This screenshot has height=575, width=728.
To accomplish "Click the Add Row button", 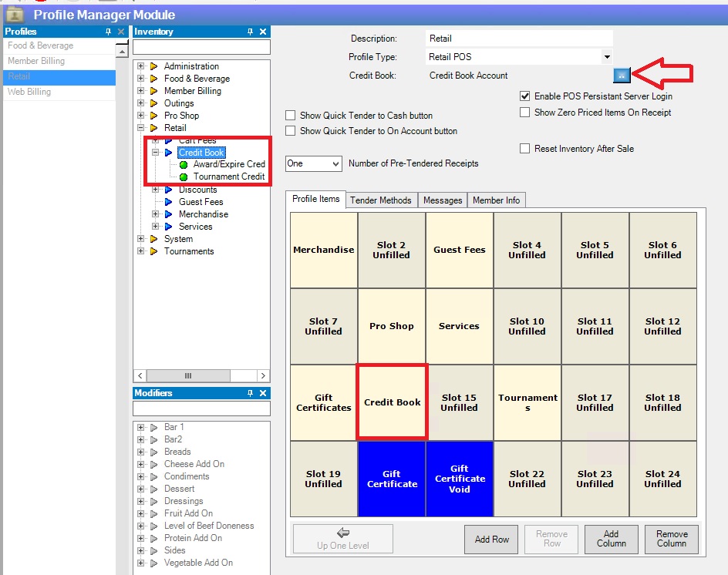I will pyautogui.click(x=491, y=540).
